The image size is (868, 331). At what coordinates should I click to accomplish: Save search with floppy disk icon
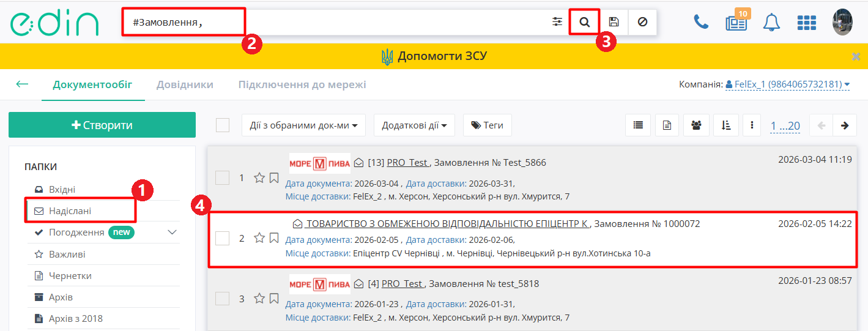pos(614,22)
